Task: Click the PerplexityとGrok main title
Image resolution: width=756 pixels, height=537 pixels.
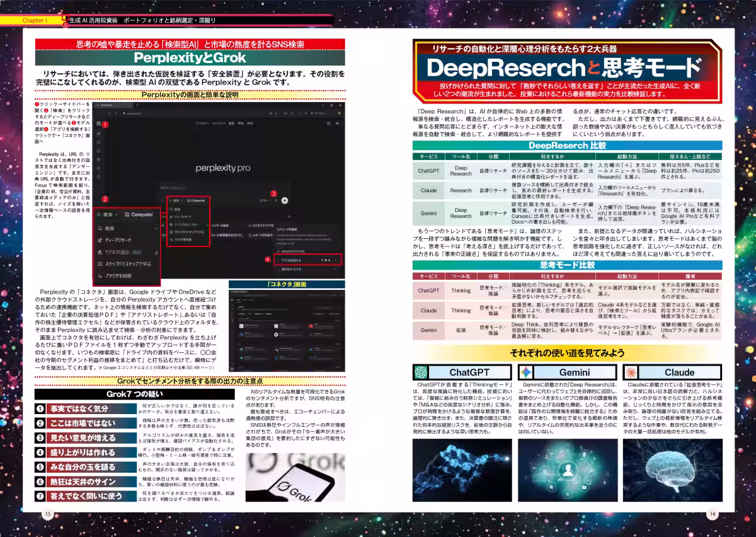Action: coord(190,58)
